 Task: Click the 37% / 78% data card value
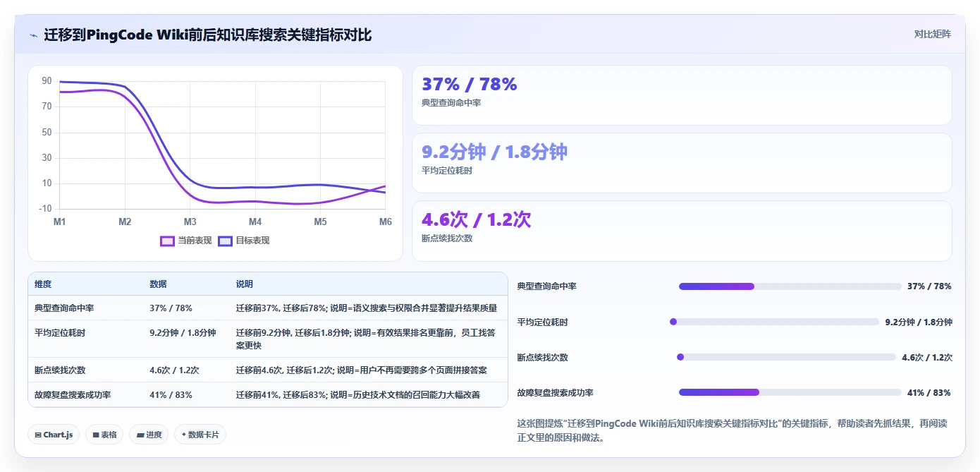click(470, 84)
